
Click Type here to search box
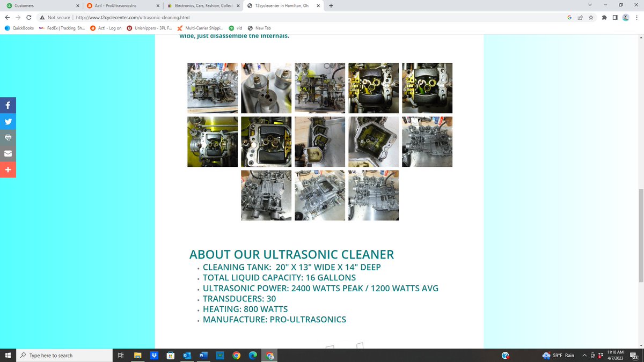pyautogui.click(x=63, y=355)
